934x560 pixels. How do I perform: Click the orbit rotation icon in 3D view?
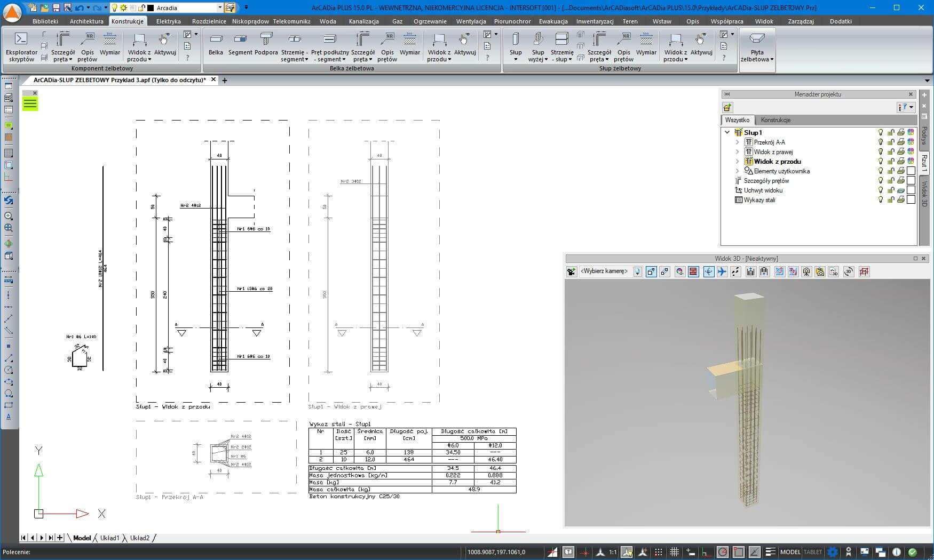click(708, 271)
